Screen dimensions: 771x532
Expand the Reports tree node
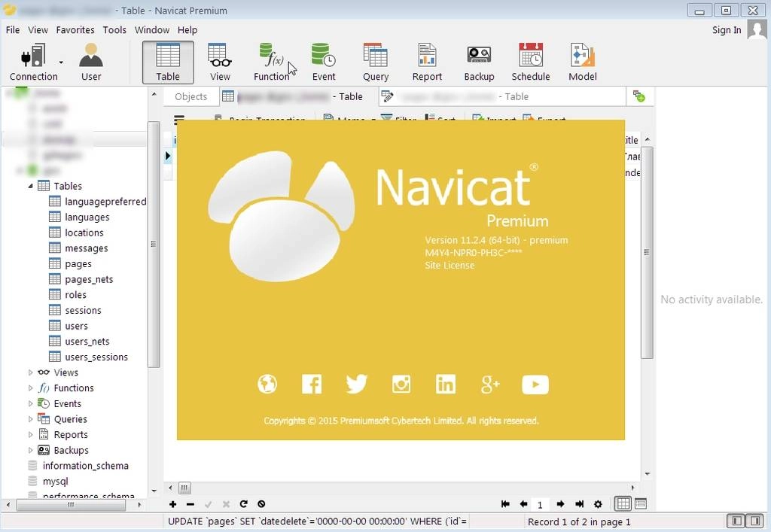tap(30, 435)
